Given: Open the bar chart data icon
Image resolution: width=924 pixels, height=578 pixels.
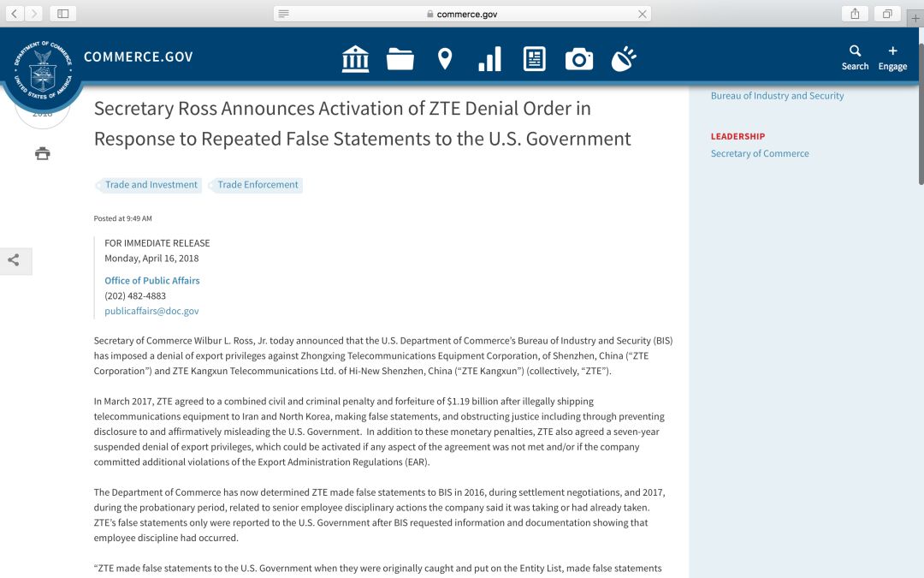Looking at the screenshot, I should (x=489, y=59).
